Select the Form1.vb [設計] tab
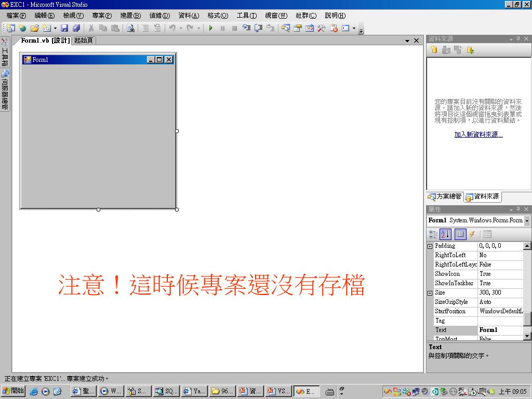This screenshot has height=399, width=532. [45, 41]
